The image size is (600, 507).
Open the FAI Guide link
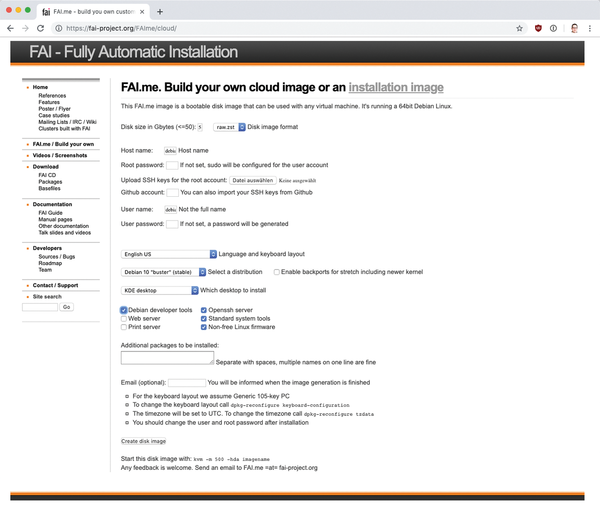pos(50,213)
